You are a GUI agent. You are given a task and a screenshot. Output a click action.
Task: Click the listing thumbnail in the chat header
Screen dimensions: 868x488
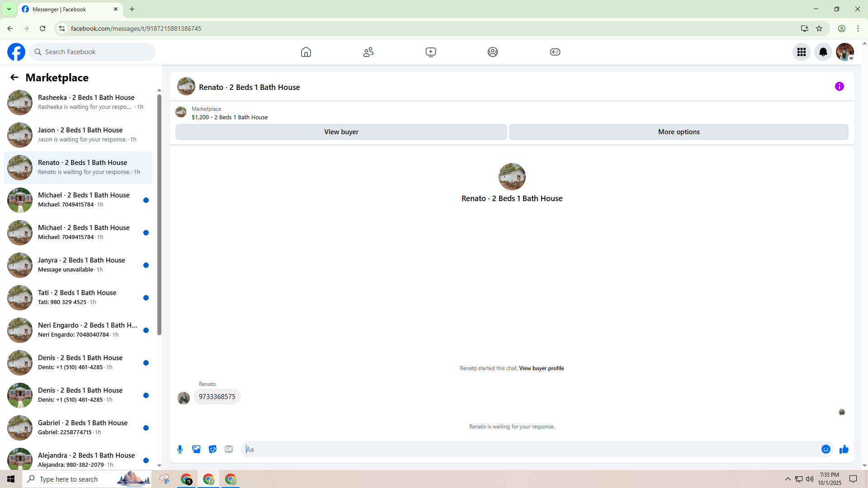pos(186,86)
